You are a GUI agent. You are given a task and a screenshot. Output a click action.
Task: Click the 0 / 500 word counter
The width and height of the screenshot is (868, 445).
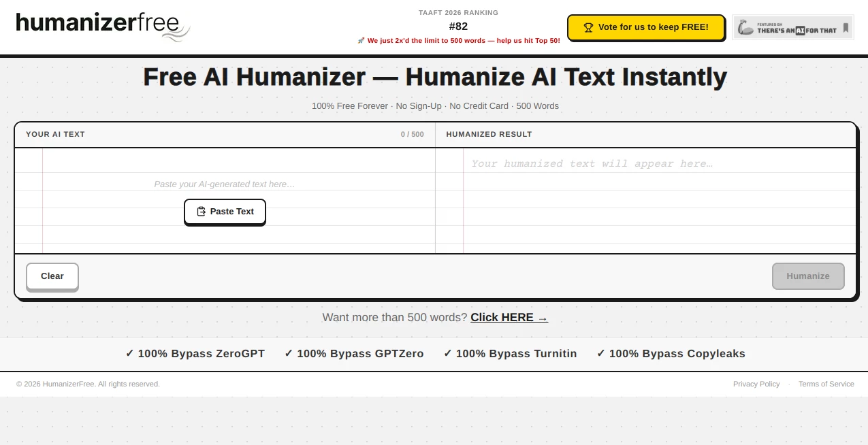tap(412, 135)
